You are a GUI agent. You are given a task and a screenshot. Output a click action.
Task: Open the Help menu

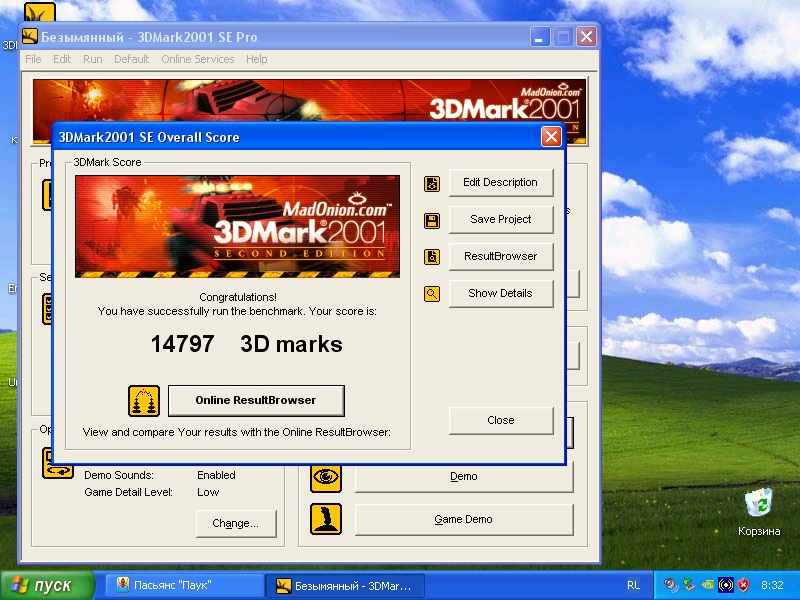257,59
